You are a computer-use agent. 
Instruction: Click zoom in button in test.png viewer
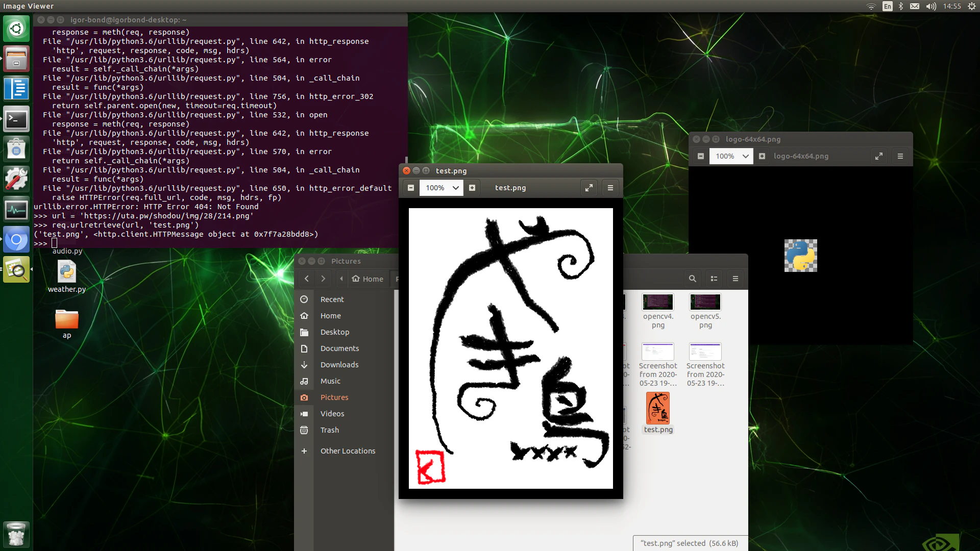pos(472,188)
